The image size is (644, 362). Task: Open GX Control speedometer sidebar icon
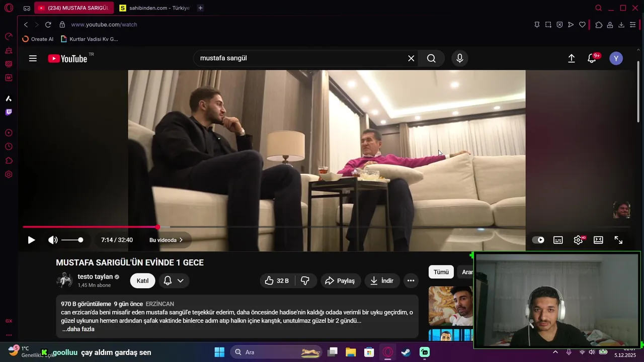pyautogui.click(x=9, y=37)
